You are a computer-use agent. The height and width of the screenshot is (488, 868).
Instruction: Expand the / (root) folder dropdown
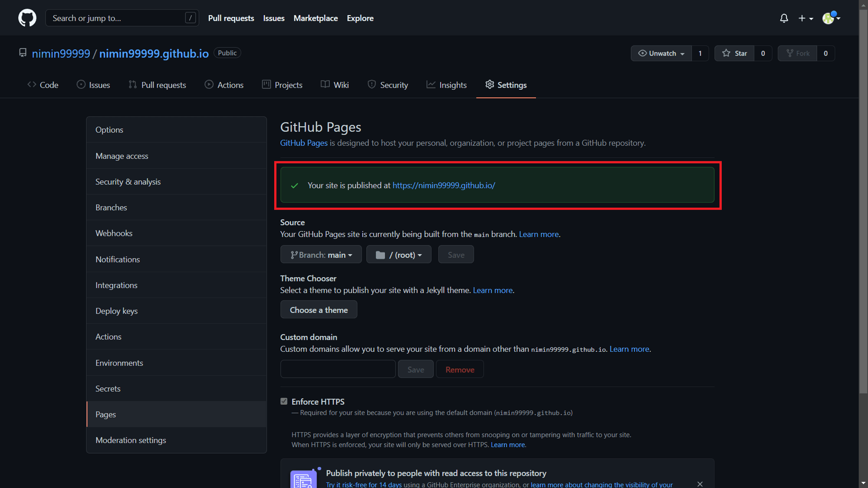(x=398, y=255)
